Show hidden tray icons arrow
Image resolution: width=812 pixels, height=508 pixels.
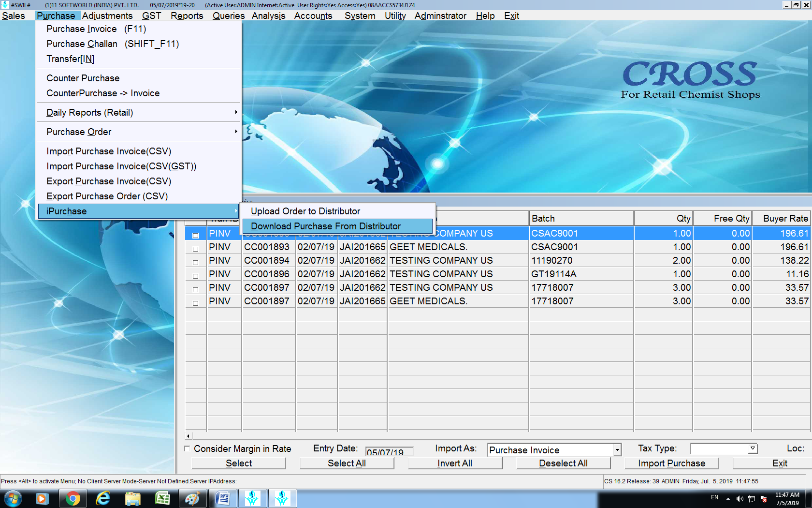point(728,499)
